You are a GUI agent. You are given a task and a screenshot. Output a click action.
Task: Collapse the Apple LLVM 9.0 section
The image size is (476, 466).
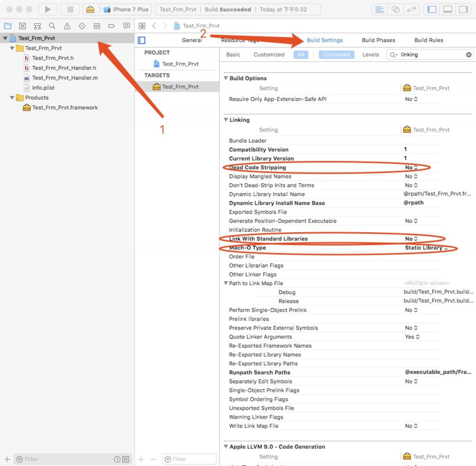coord(226,447)
